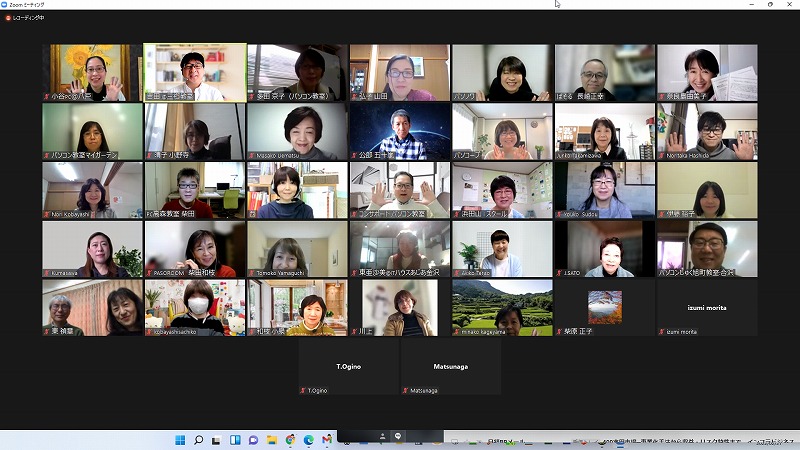Screen dimensions: 800x450
Task: Click the muted mic icon on izumi morita's tile
Action: 661,331
